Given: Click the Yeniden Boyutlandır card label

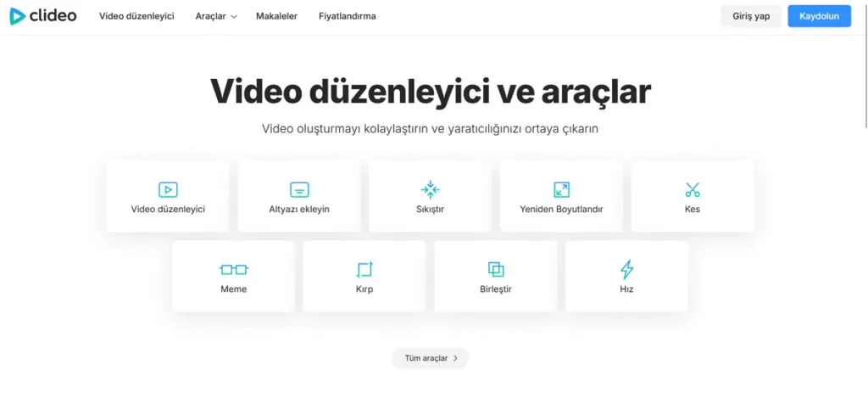Looking at the screenshot, I should [561, 210].
